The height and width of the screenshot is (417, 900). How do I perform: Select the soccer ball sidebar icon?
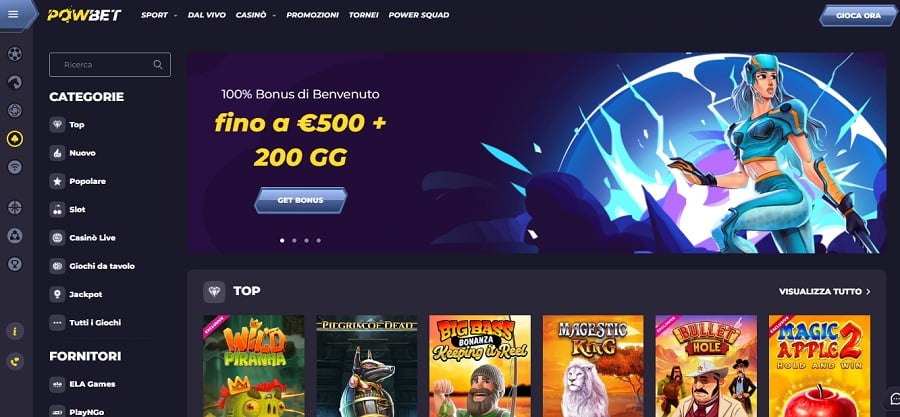pos(15,54)
